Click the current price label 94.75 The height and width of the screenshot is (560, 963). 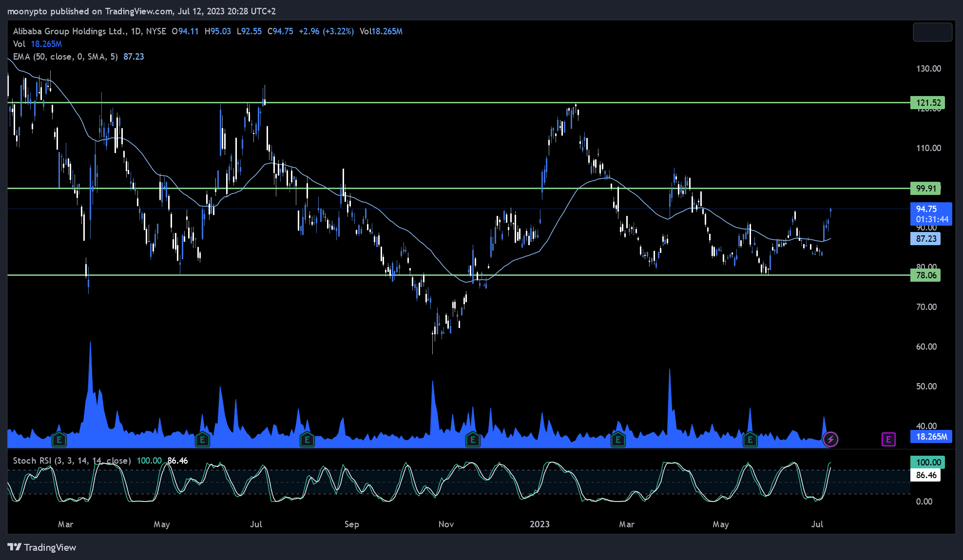pos(926,209)
